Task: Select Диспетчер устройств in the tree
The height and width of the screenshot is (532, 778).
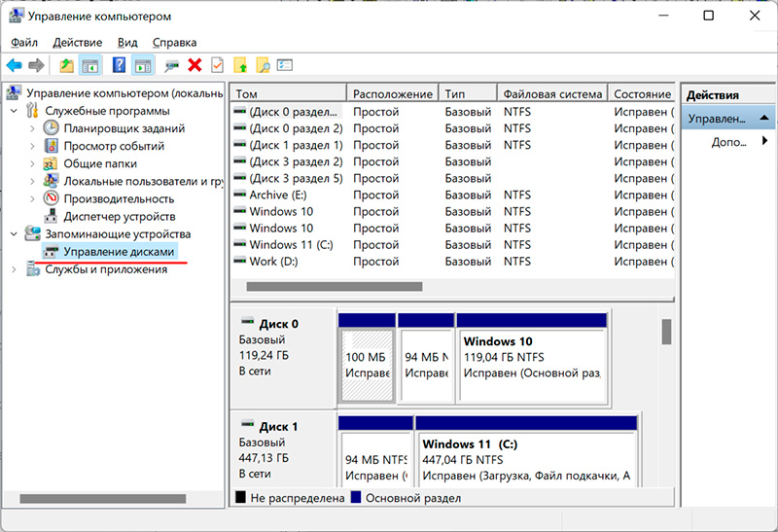Action: click(x=119, y=216)
